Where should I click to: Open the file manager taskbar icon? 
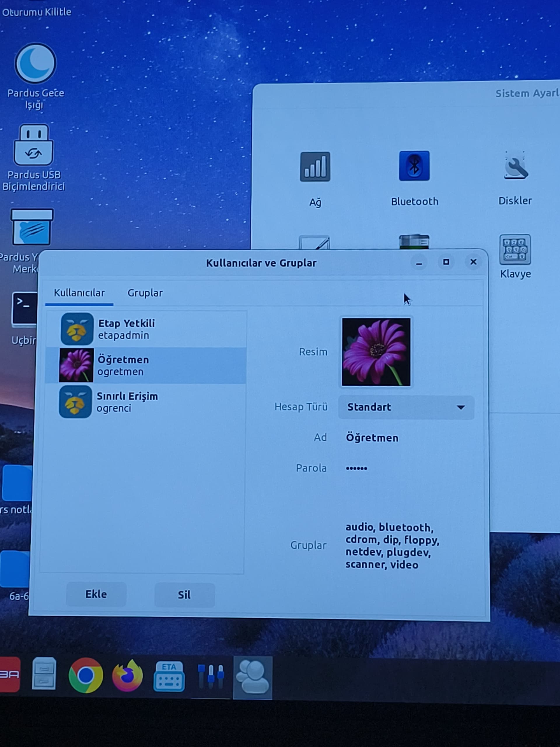(x=44, y=673)
